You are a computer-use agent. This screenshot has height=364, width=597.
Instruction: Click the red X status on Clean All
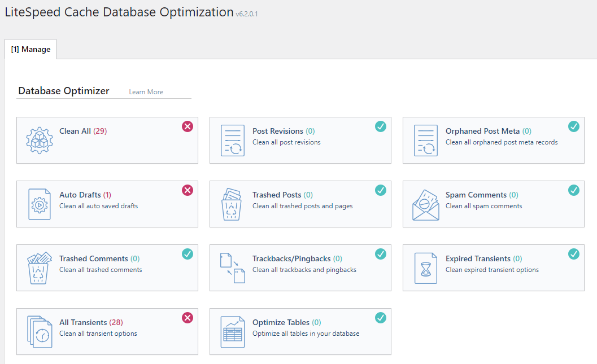pyautogui.click(x=188, y=126)
